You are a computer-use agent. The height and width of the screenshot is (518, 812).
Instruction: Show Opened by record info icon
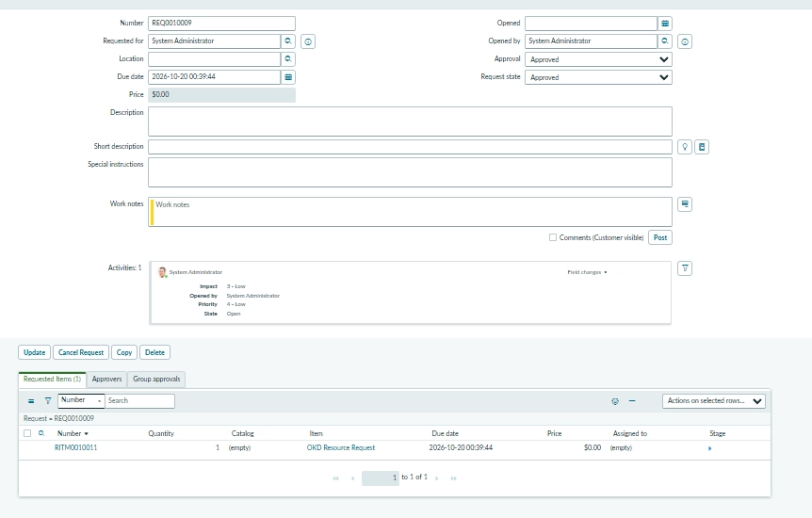[x=685, y=41]
